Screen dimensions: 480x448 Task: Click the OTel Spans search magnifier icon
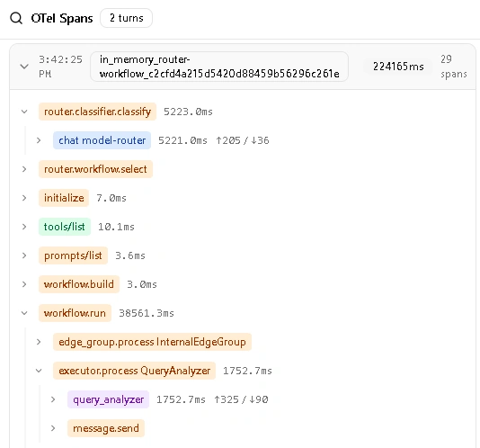point(16,18)
